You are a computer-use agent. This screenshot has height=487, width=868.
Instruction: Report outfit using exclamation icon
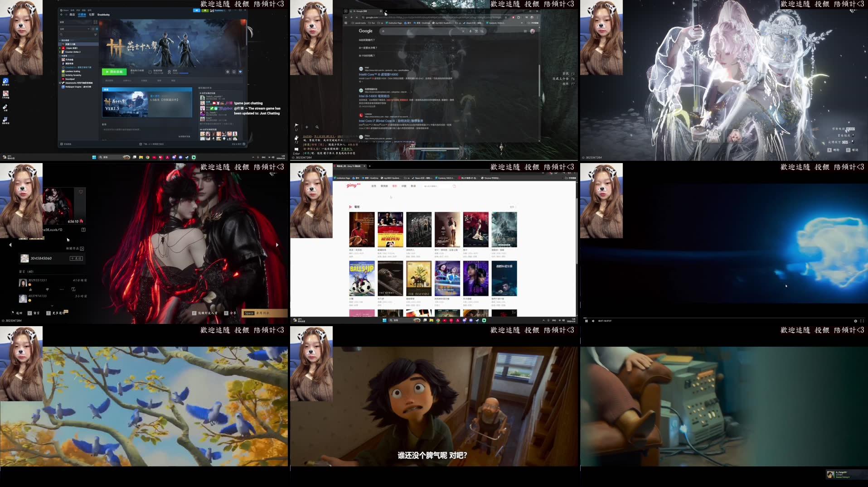coord(83,230)
